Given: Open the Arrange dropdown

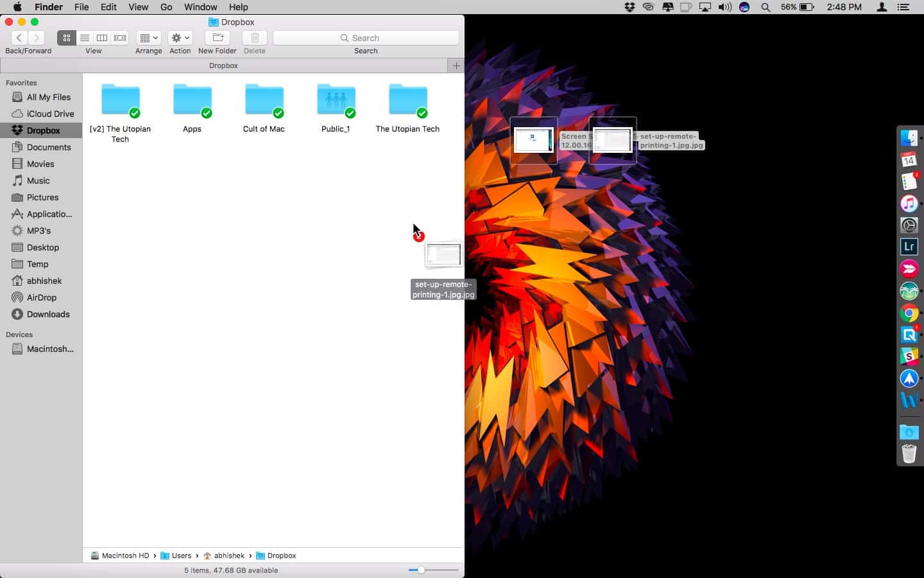Looking at the screenshot, I should 148,38.
